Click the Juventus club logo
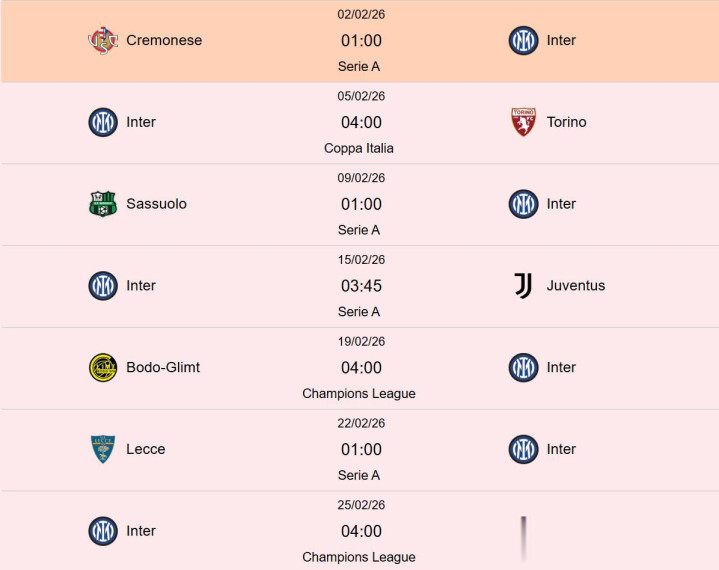719x570 pixels. pos(523,286)
